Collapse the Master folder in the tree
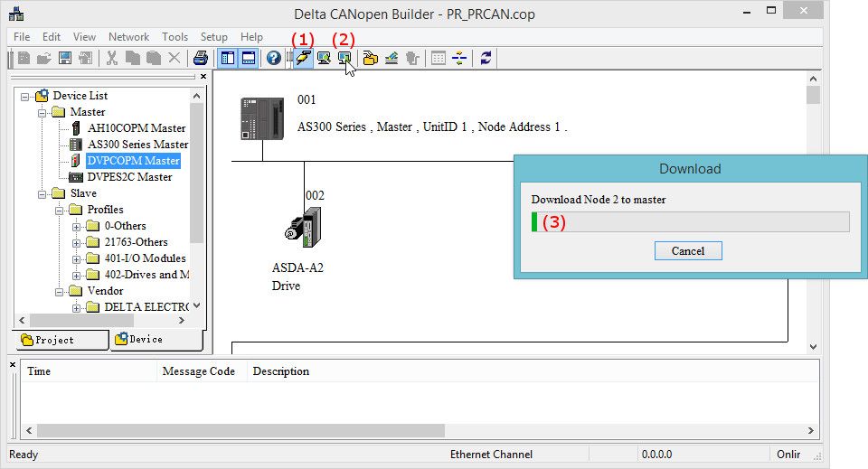This screenshot has height=469, width=868. 42,112
